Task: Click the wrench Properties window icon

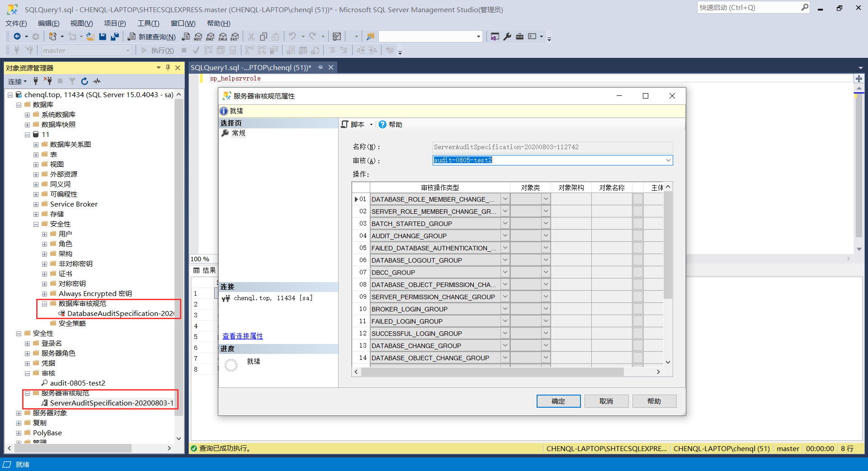Action: (507, 37)
